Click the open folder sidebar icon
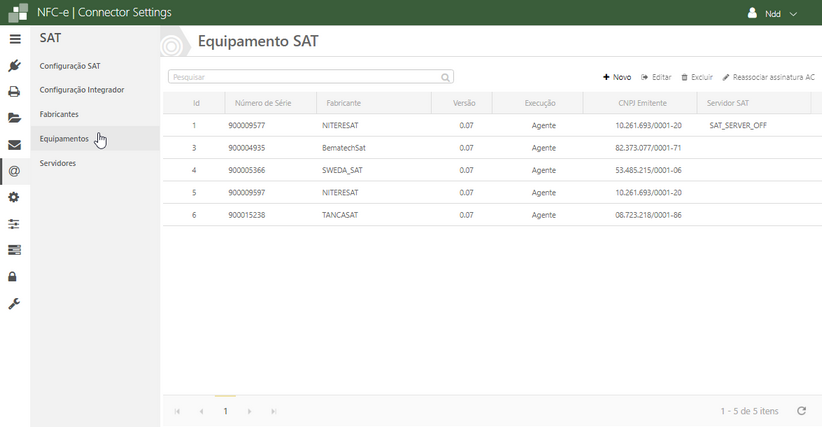822x427 pixels. (x=14, y=118)
